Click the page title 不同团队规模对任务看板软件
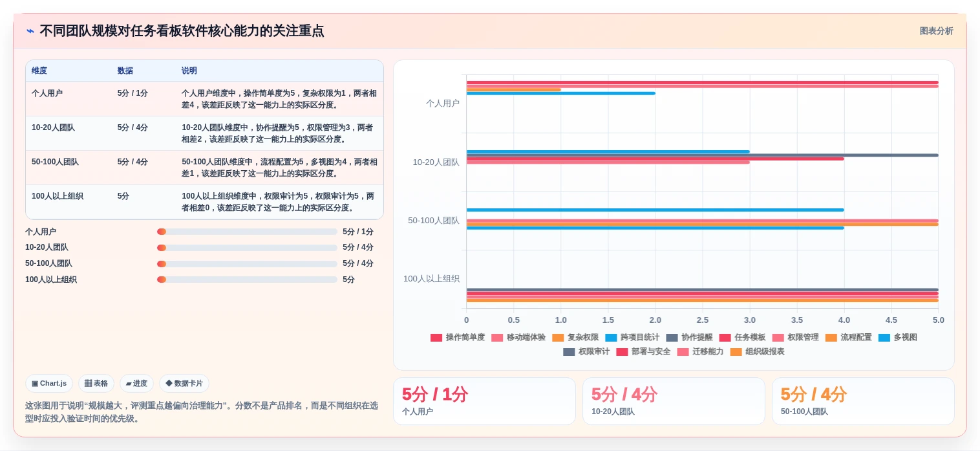Viewport: 980px width, 451px height. click(182, 31)
